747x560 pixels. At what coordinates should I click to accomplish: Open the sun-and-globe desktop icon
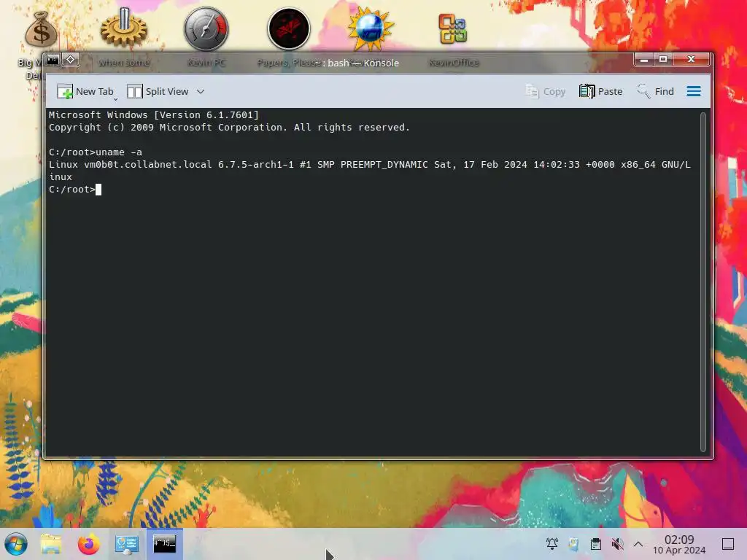point(371,29)
